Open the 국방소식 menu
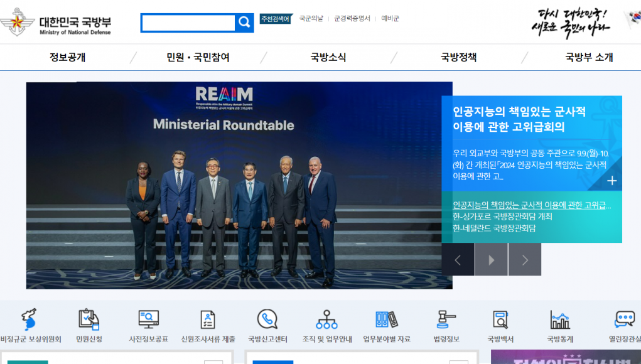Viewport: 641px width, 364px height. pos(328,58)
